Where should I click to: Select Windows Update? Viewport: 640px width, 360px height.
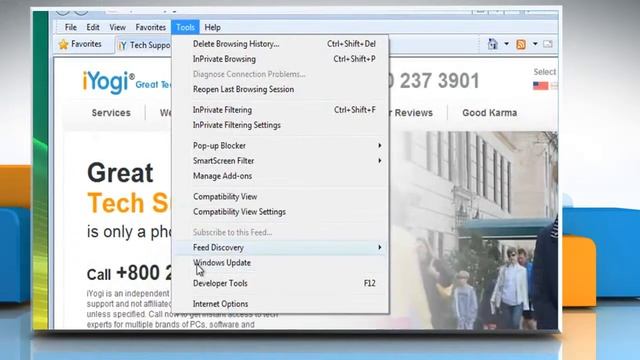(281, 262)
